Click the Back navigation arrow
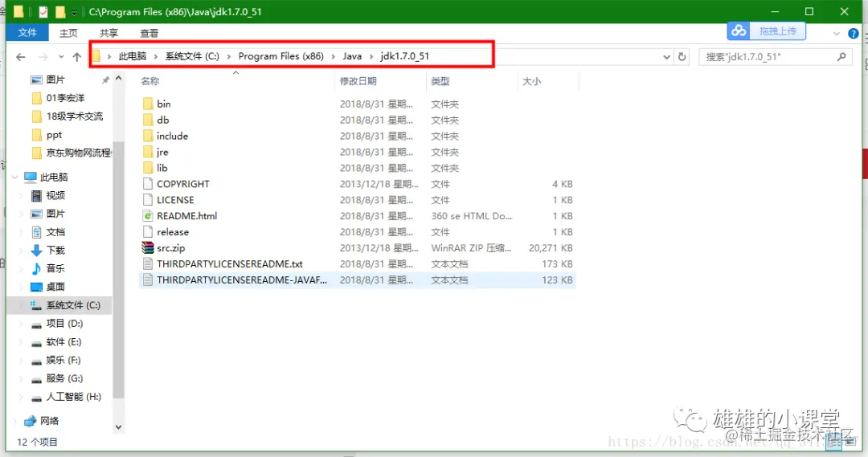 coord(20,56)
